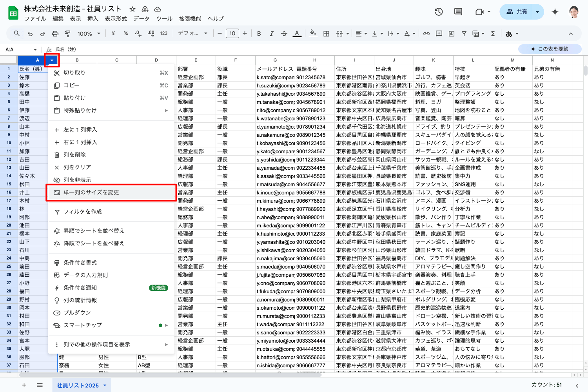Open the text color picker
The width and height of the screenshot is (588, 392).
(x=297, y=34)
